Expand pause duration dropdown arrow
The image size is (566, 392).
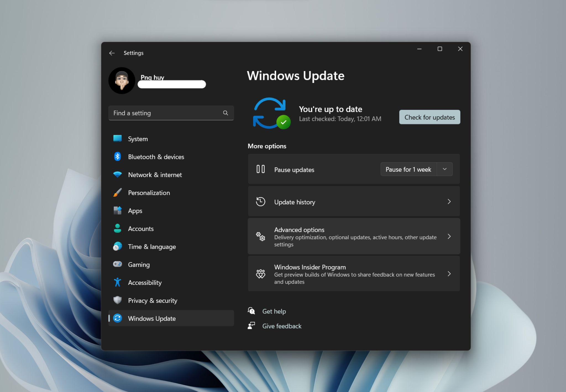pos(445,169)
